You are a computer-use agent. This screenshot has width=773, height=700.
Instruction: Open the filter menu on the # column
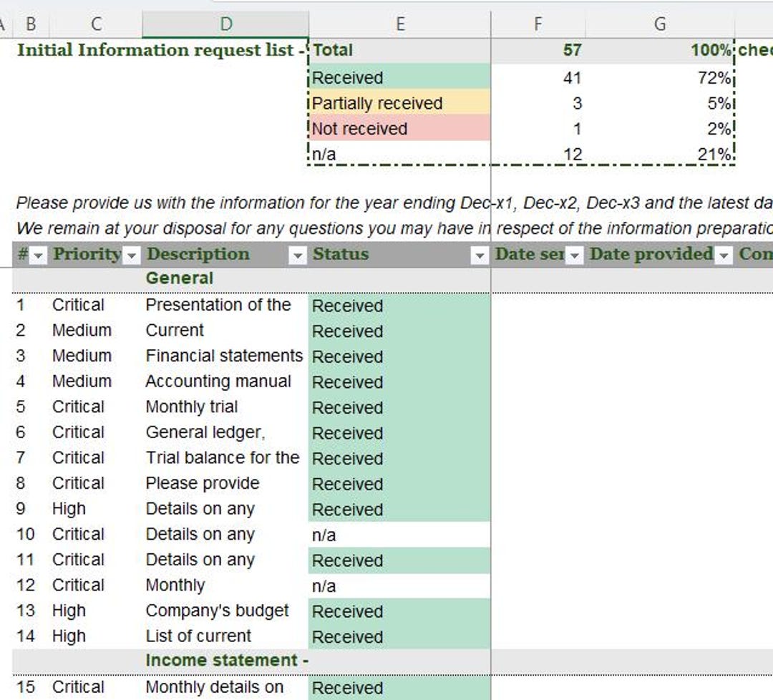click(37, 255)
